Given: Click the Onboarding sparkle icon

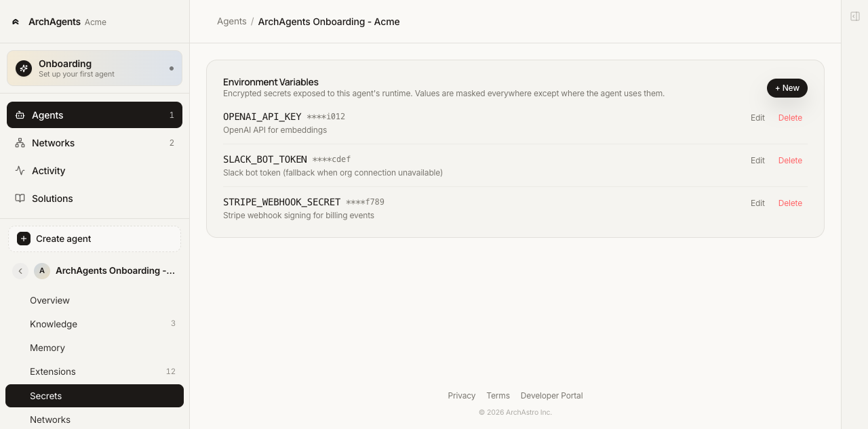Looking at the screenshot, I should tap(24, 68).
